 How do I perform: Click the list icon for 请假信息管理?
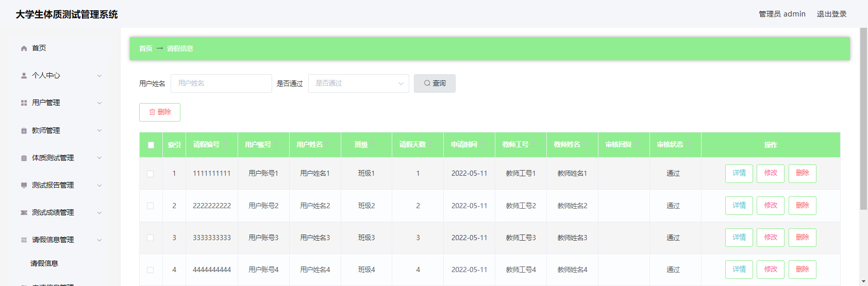click(24, 240)
